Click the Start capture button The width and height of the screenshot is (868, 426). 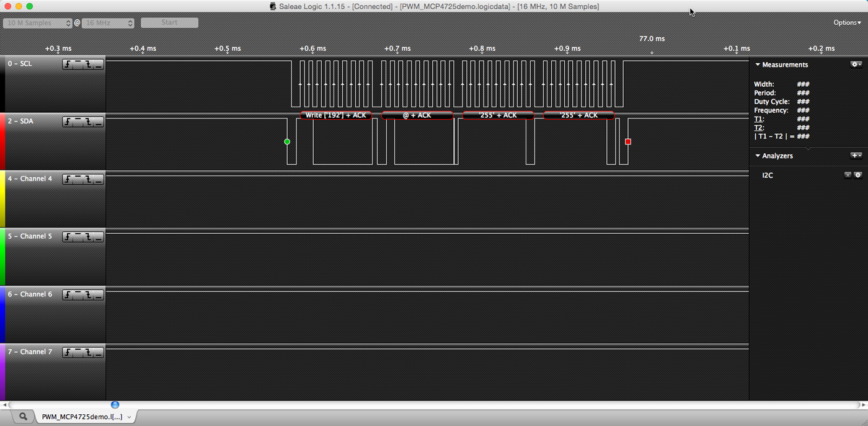click(x=169, y=22)
